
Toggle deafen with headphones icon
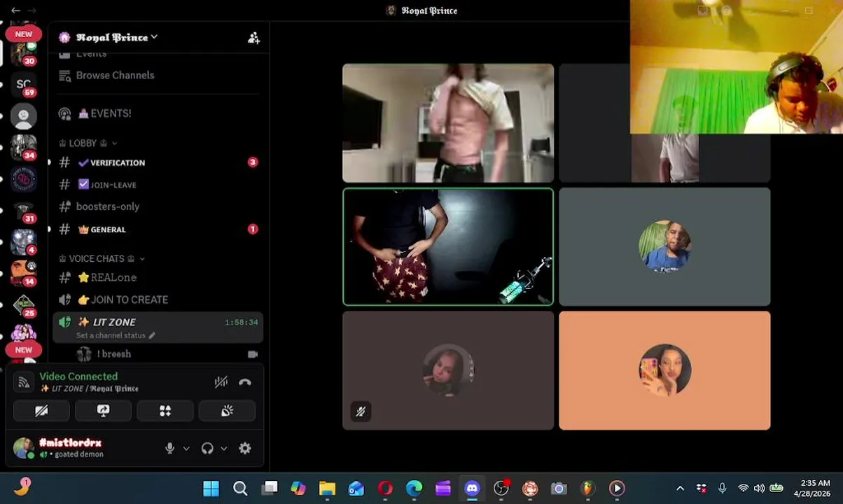(207, 448)
